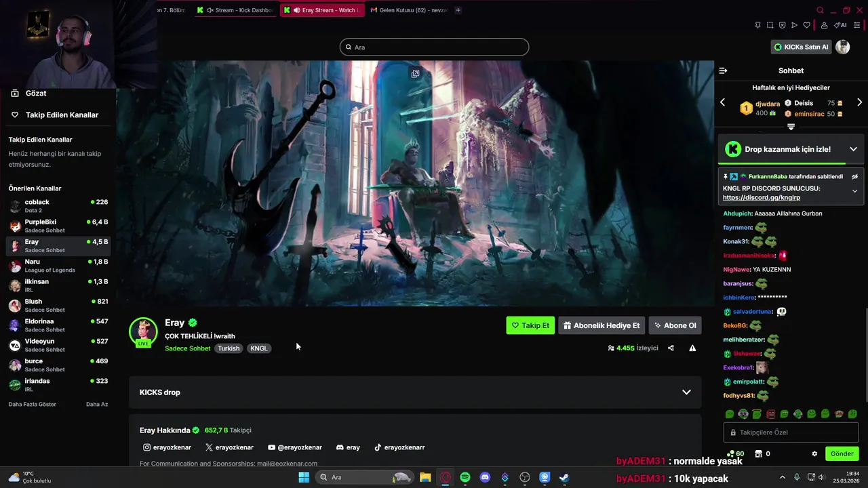Viewport: 868px width, 488px height.
Task: Click the Turkish language tag
Action: tap(229, 348)
